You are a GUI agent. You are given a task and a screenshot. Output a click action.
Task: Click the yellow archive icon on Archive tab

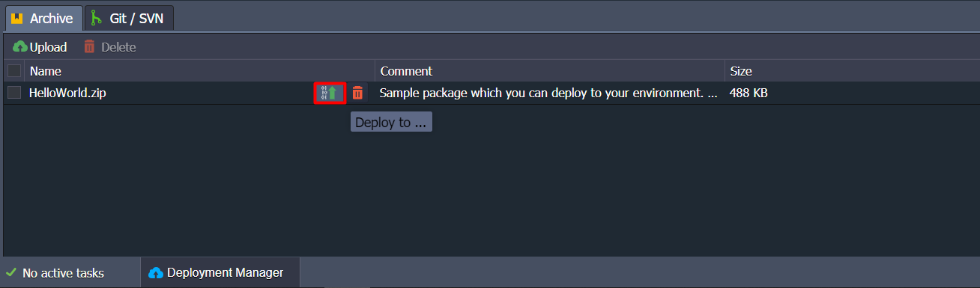pyautogui.click(x=17, y=18)
